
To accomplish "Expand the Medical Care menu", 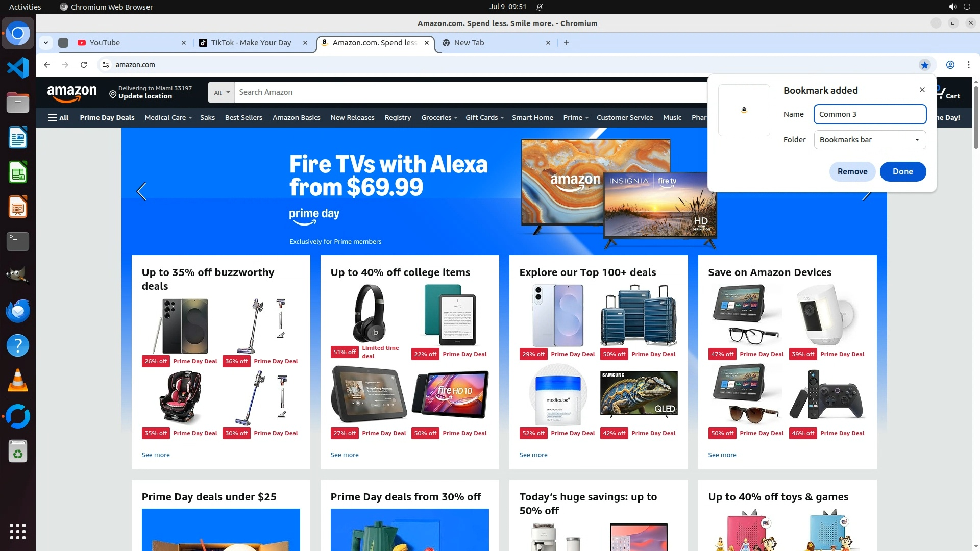I will click(x=168, y=117).
